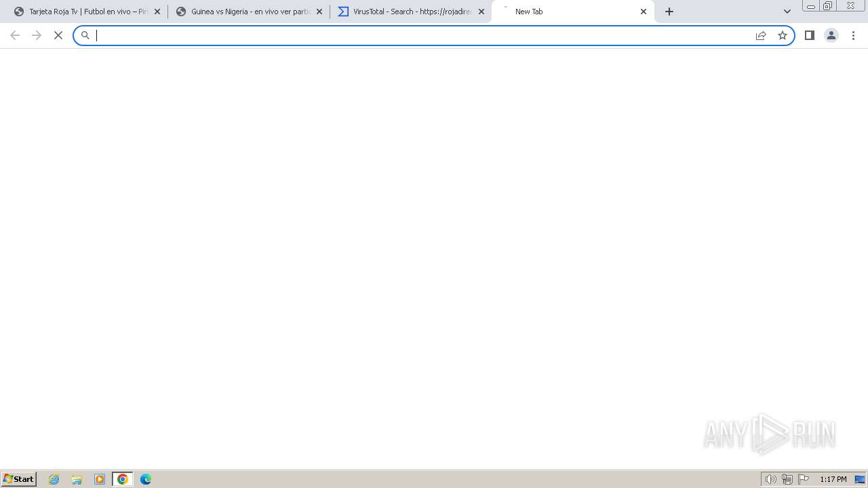Close the Guinea vs Nigeria tab
Screen dimensions: 868x488
319,12
